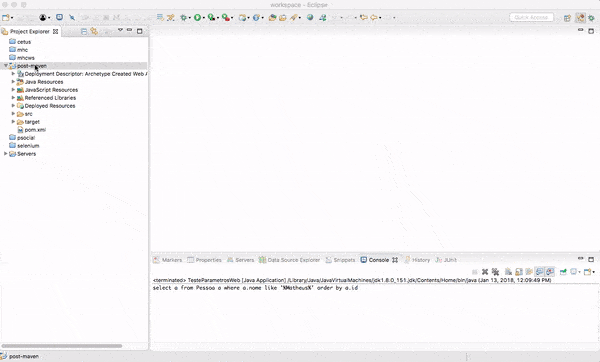The height and width of the screenshot is (362, 600).
Task: Click the Coverage run toolbar icon
Action: pyautogui.click(x=211, y=17)
